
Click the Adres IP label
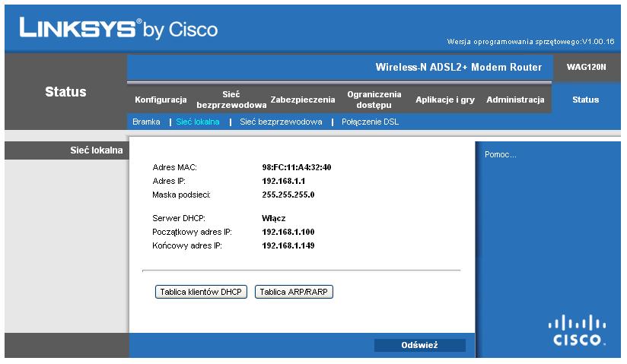[169, 181]
